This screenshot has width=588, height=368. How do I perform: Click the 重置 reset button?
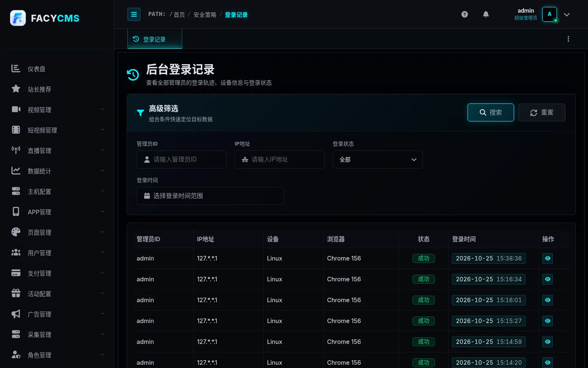click(542, 112)
